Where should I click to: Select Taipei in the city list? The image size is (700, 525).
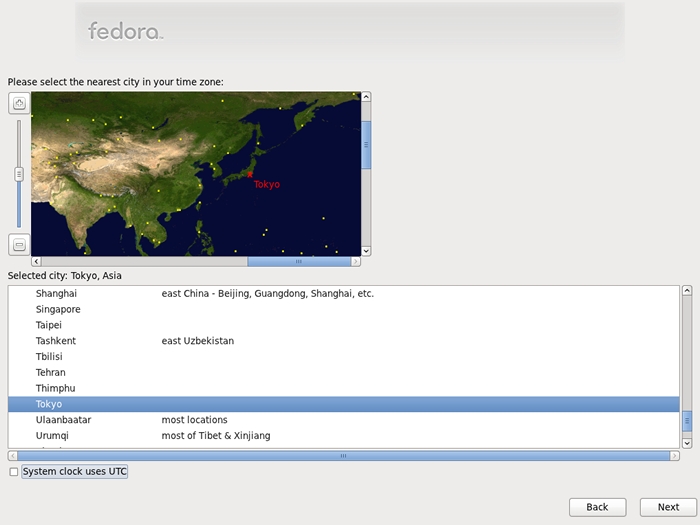point(344,325)
